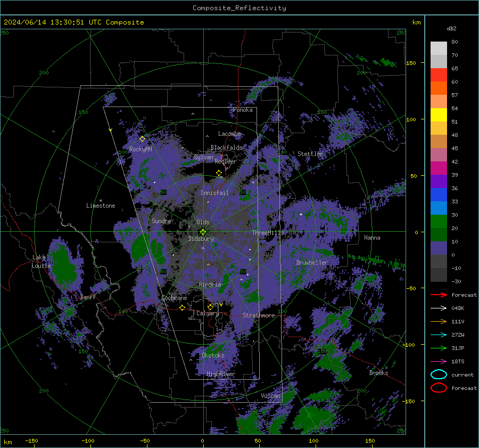This screenshot has width=479, height=448.
Task: Click the -150 bottom axis tick label
Action: coord(31,441)
